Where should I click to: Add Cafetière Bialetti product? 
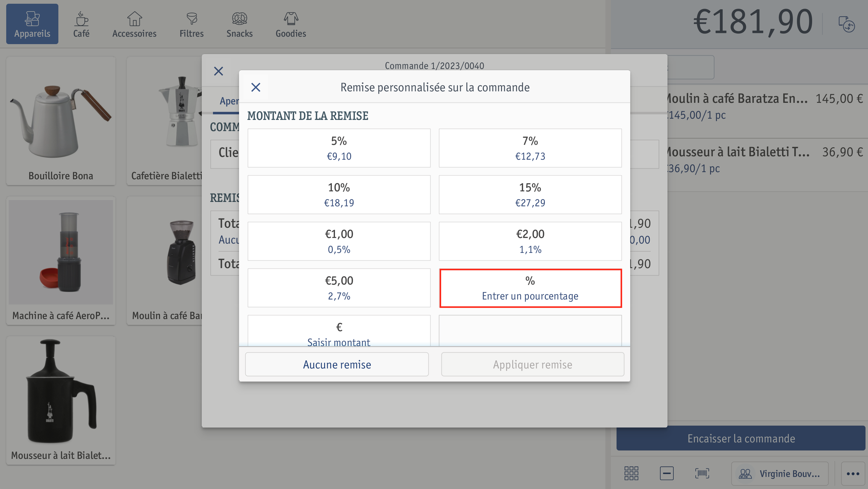(x=165, y=121)
